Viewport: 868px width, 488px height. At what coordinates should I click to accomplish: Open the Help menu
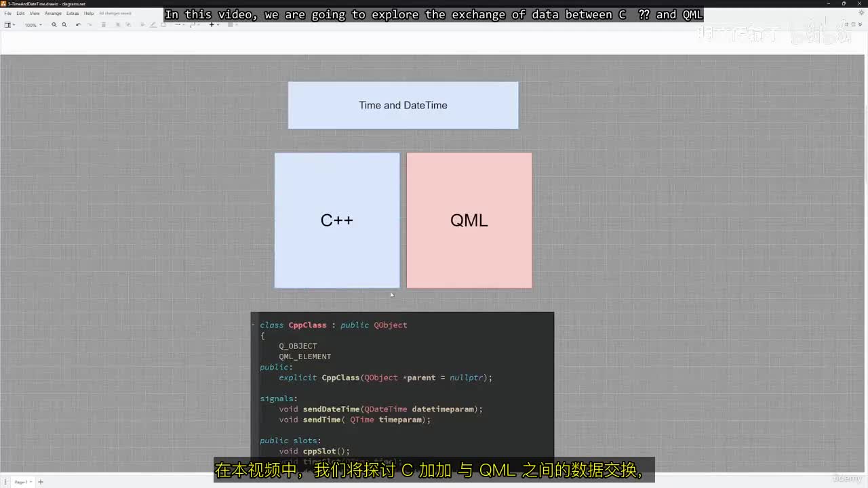(89, 14)
